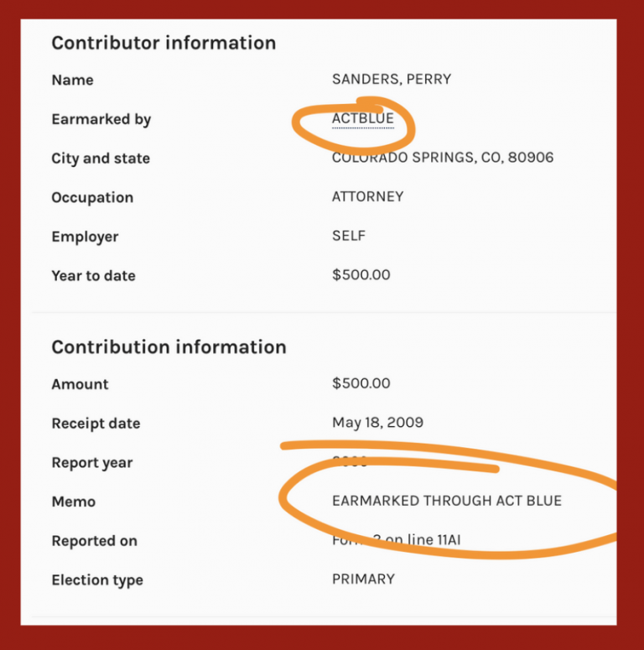This screenshot has width=644, height=650.
Task: Click the Contributor information heading
Action: click(164, 43)
